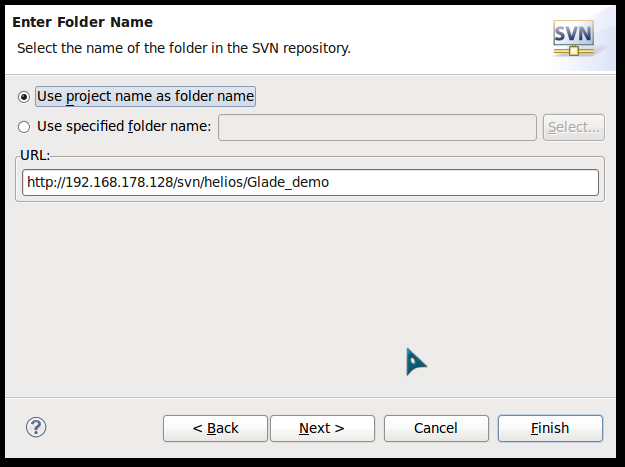Click 'Select the name of the folder' description
Viewport: 625px width, 467px height.
tap(184, 48)
